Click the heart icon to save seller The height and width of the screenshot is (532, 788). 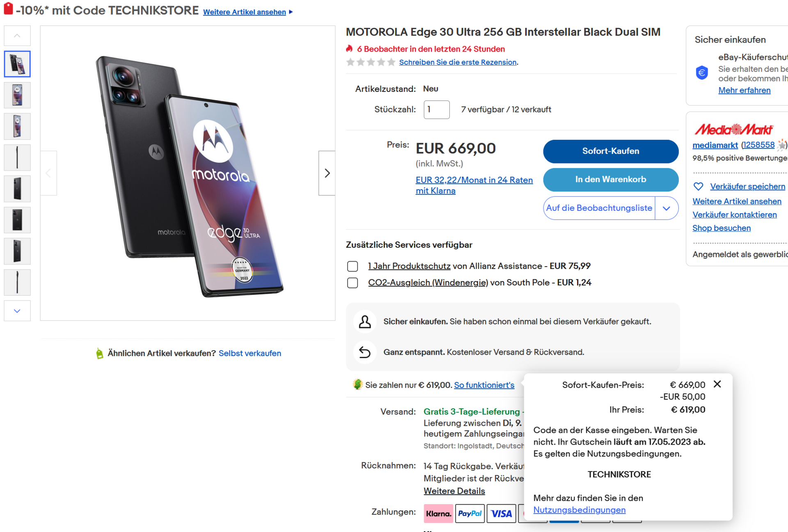click(698, 186)
